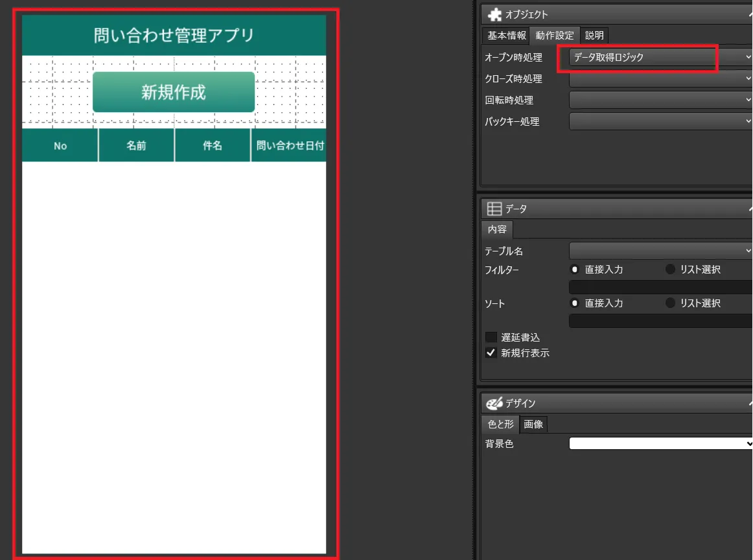Open the バックキー処理 dropdown
The height and width of the screenshot is (560, 753).
[660, 121]
